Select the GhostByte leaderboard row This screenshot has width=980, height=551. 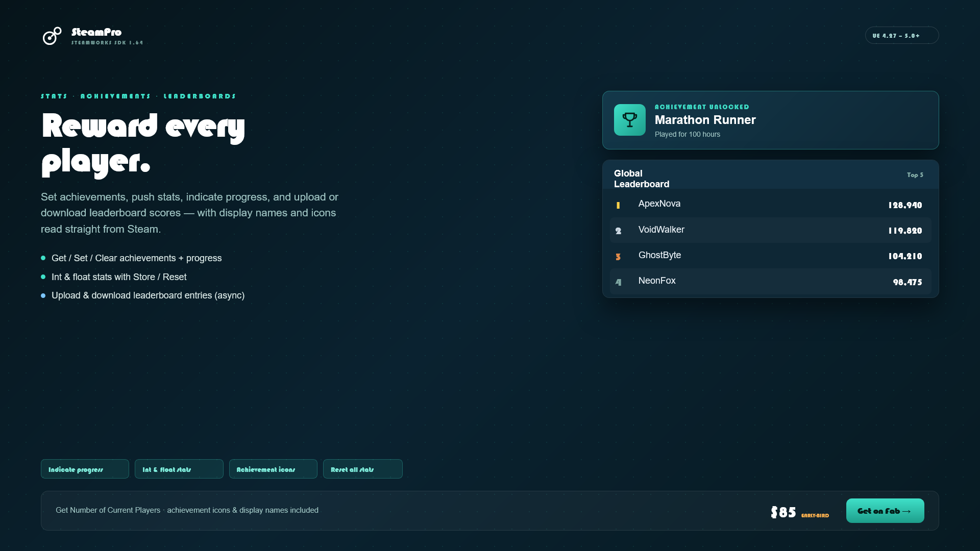tap(770, 256)
